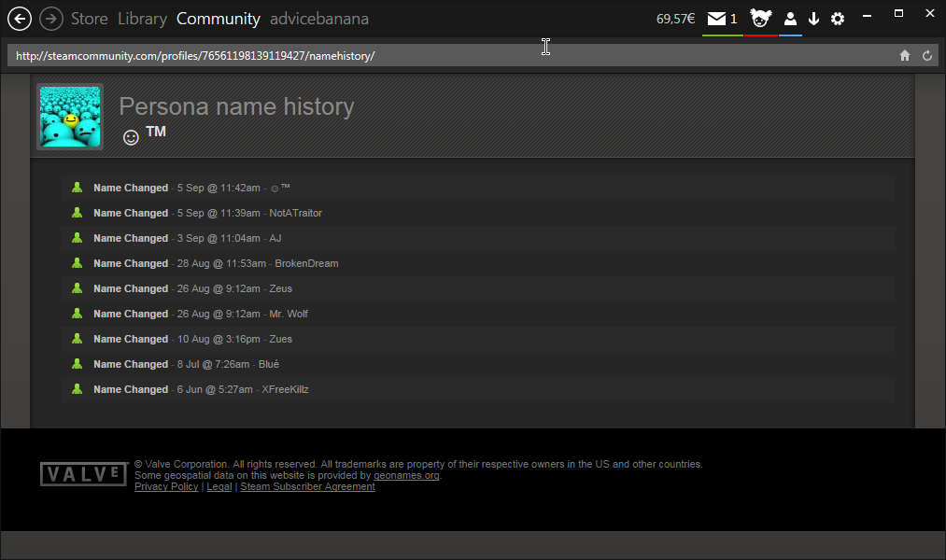Click the Legal footer link

219,487
